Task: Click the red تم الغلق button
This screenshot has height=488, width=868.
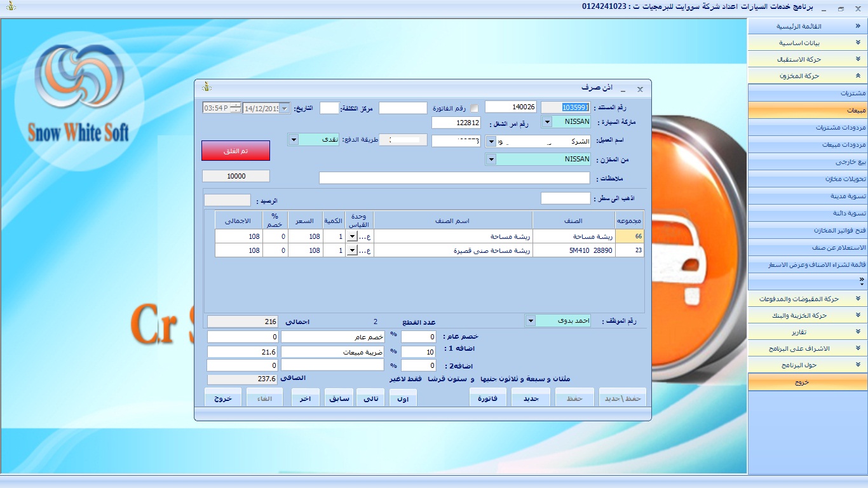Action: pyautogui.click(x=236, y=151)
